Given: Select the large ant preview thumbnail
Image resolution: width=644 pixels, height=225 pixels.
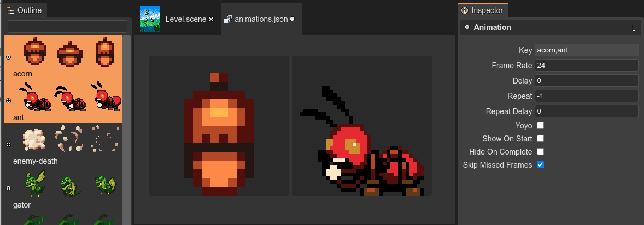Looking at the screenshot, I should tap(361, 125).
